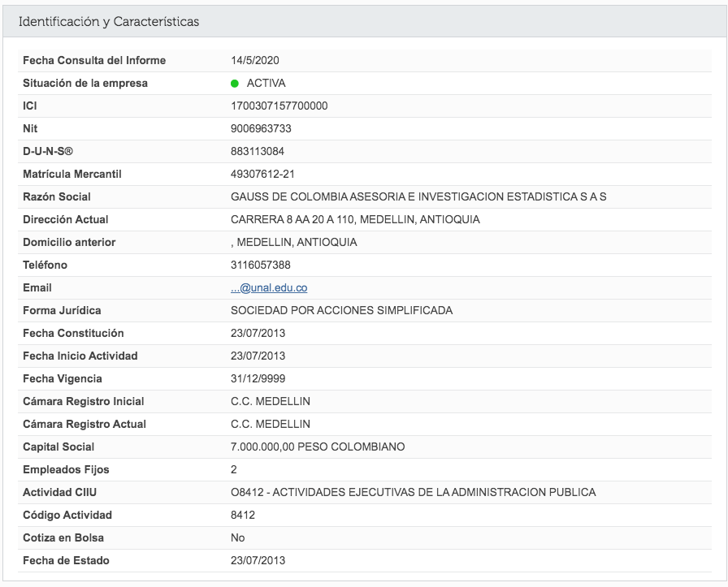Click the Empleados Fijos value 2
This screenshot has height=587, width=728.
point(233,469)
